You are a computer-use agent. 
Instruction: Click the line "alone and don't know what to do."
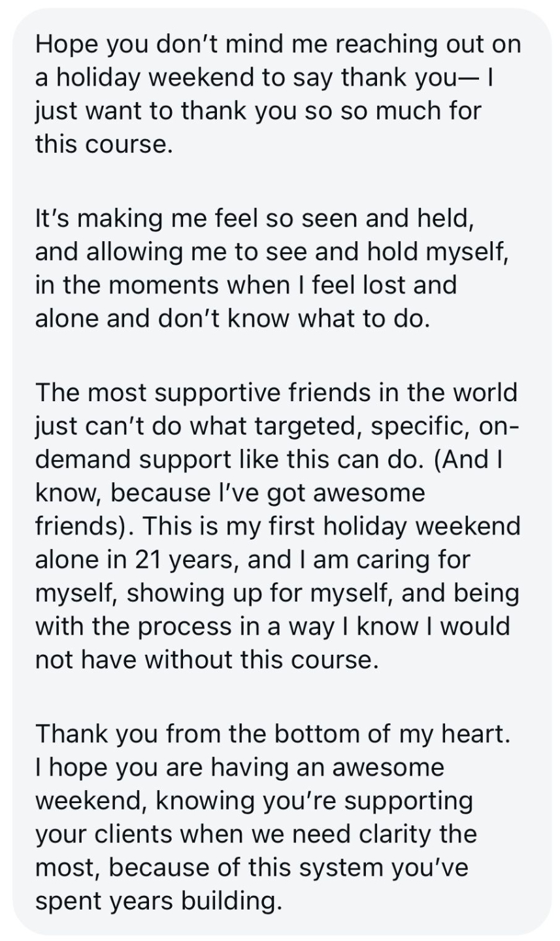click(233, 320)
